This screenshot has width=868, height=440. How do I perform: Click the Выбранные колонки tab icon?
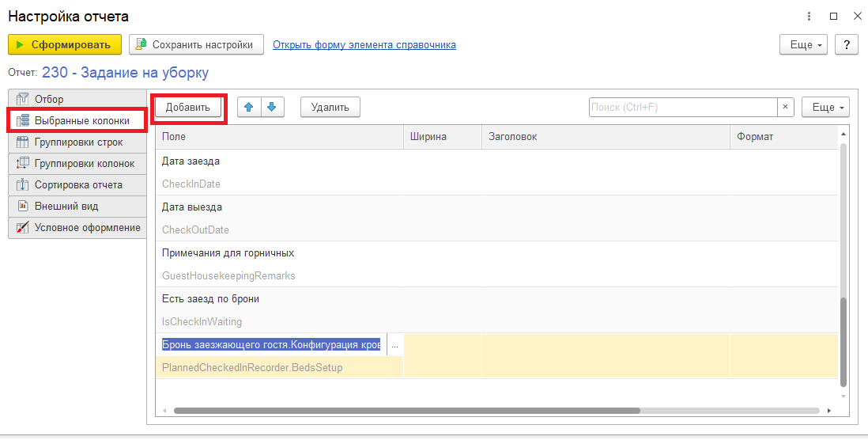pos(22,121)
